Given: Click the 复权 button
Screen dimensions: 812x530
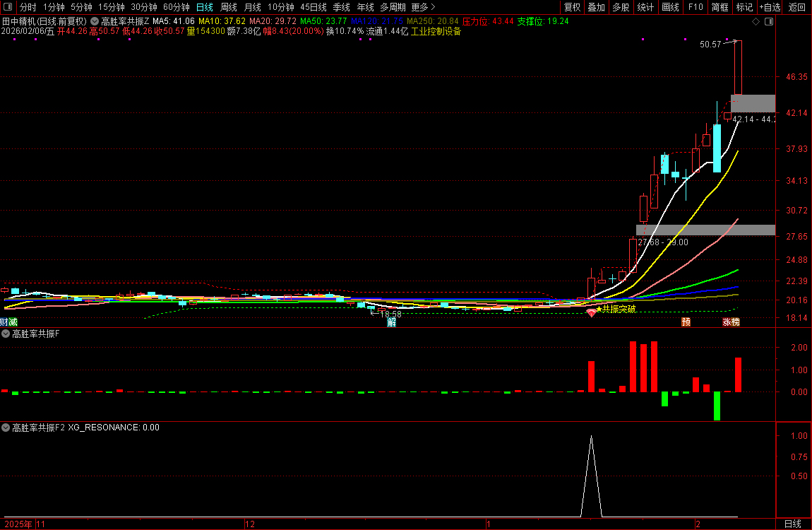Looking at the screenshot, I should [x=572, y=7].
